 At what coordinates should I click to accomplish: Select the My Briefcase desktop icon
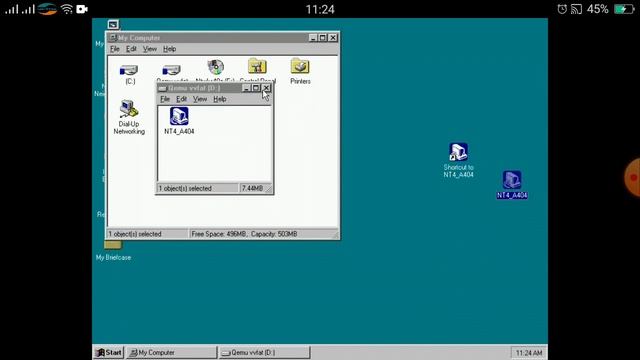(x=113, y=245)
